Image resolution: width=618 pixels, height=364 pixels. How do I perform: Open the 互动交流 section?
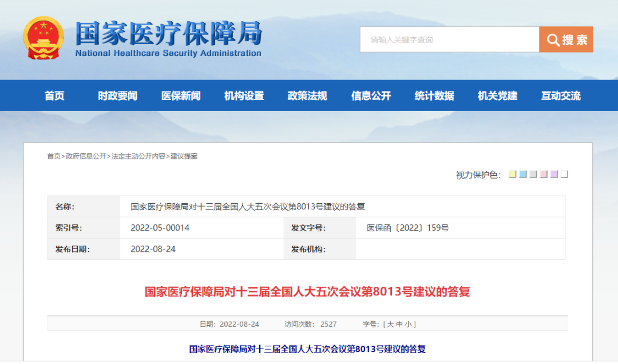[x=561, y=96]
